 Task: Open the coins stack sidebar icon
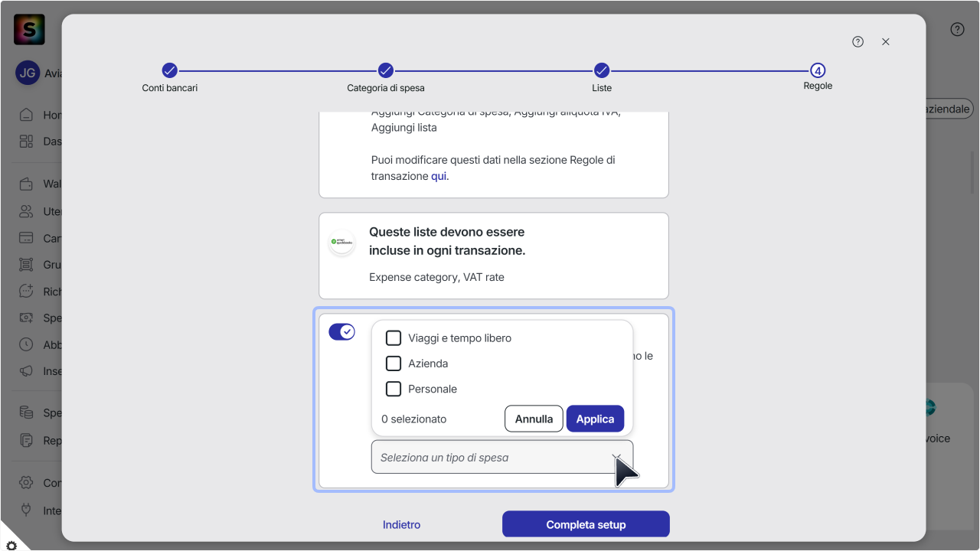pos(27,413)
